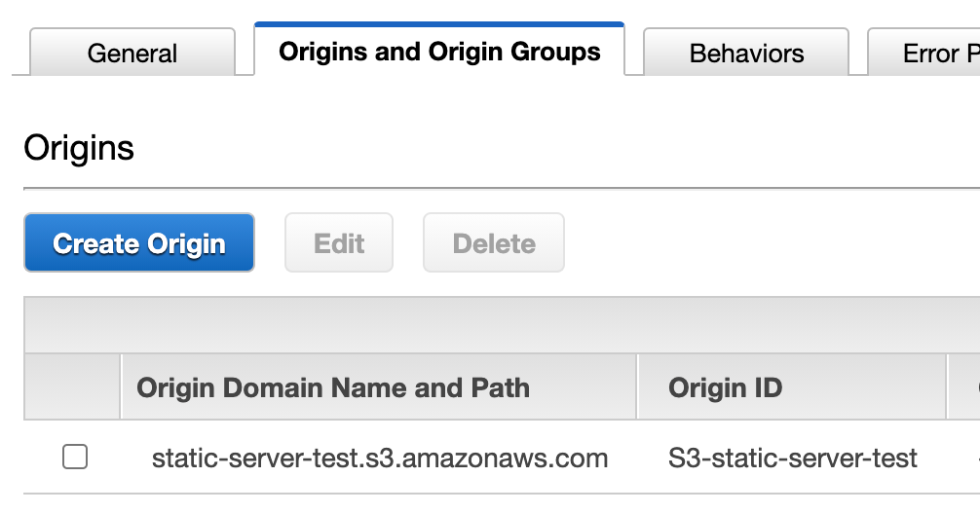The width and height of the screenshot is (980, 514).
Task: Click the gray strip above the column headers
Action: coord(502,325)
